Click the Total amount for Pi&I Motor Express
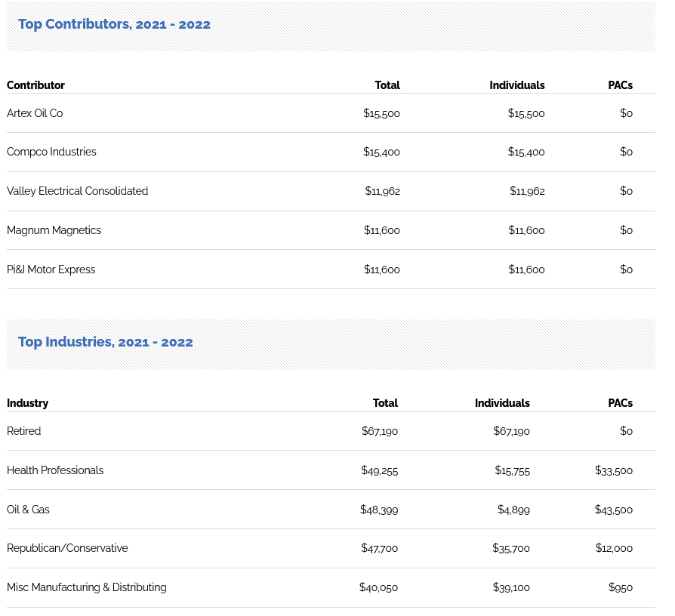 (382, 269)
